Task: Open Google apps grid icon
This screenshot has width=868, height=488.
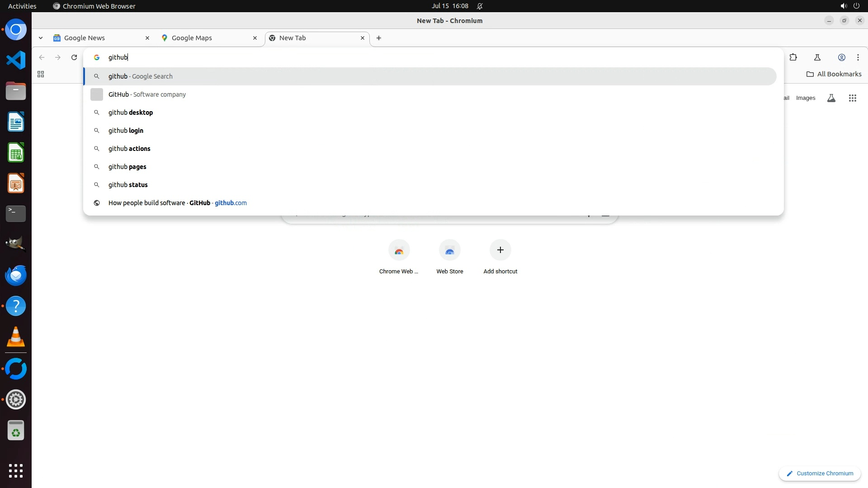Action: [852, 98]
